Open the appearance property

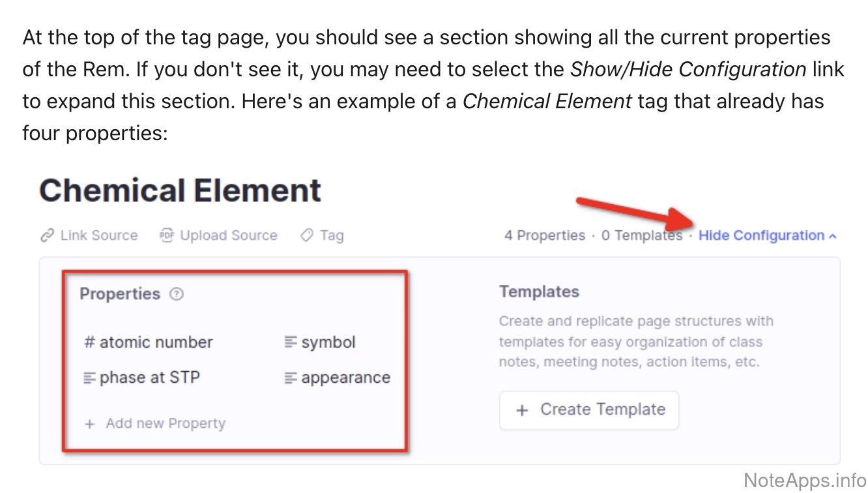345,378
